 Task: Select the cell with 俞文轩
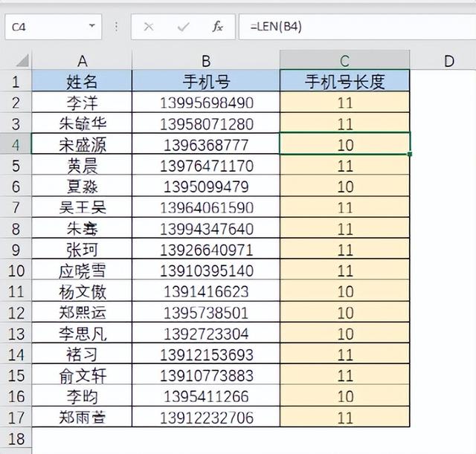point(82,374)
